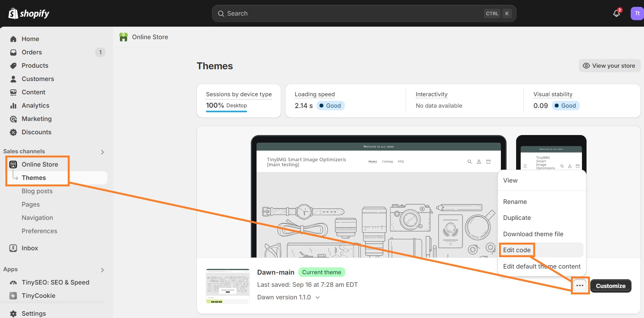This screenshot has width=644, height=318.
Task: Click the Customize button
Action: (x=611, y=286)
